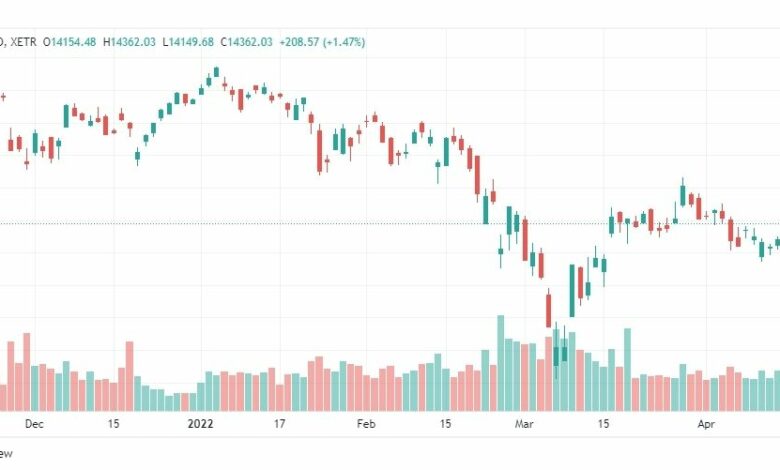Click the dotted horizontal price line
Screen dimensions: 780x470
point(390,224)
